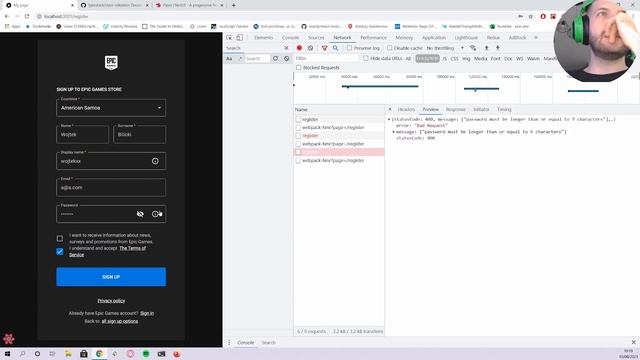Show more DevTools tabs chevron

pyautogui.click(x=536, y=38)
